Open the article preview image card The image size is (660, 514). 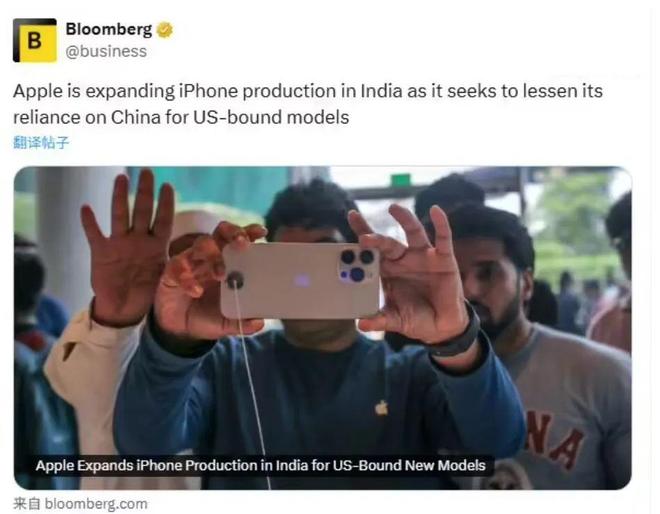coord(322,328)
